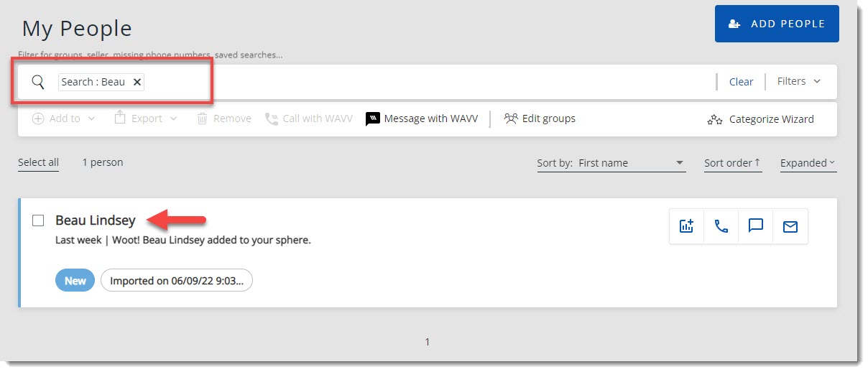This screenshot has height=372, width=868.
Task: Open the Categorize Wizard
Action: pos(761,119)
